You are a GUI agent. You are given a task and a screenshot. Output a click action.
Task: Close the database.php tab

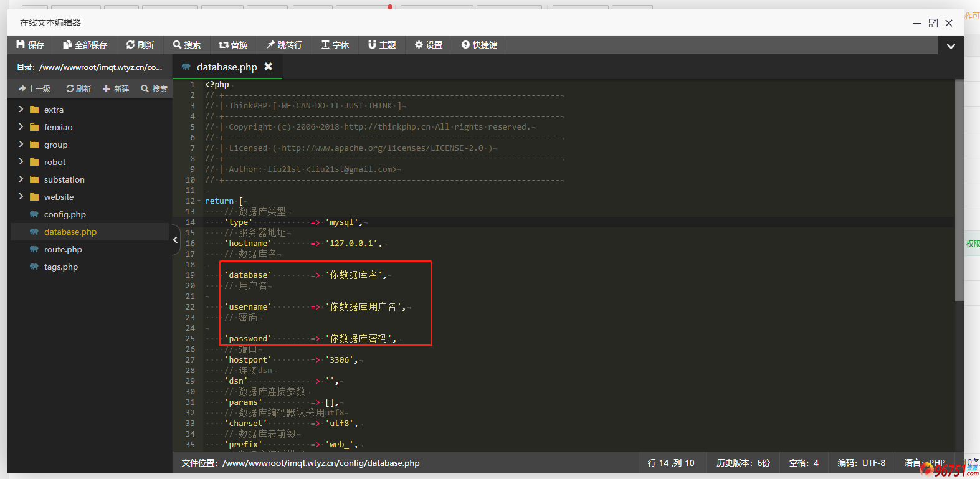pyautogui.click(x=269, y=67)
